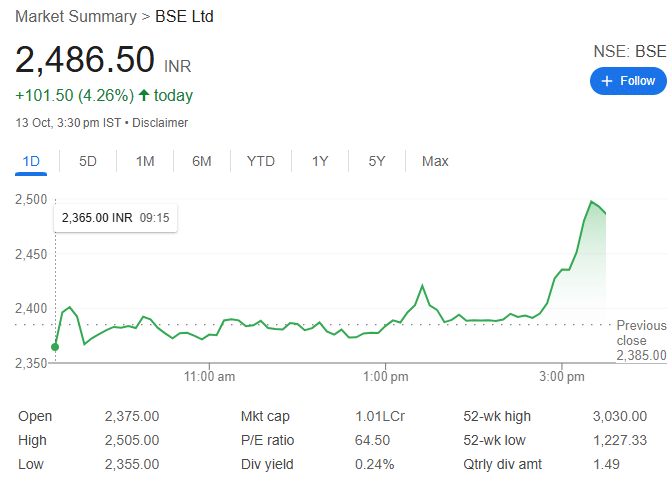Image resolution: width=671 pixels, height=486 pixels.
Task: Click the P/E ratio value 64.50
Action: pos(372,441)
